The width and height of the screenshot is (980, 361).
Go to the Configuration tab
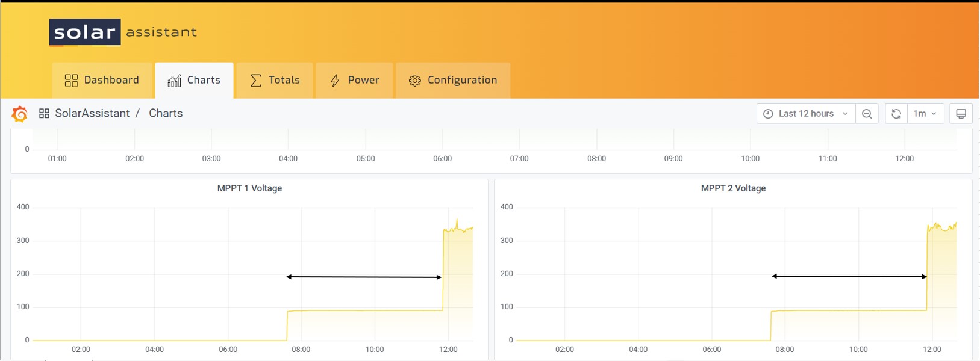click(453, 80)
